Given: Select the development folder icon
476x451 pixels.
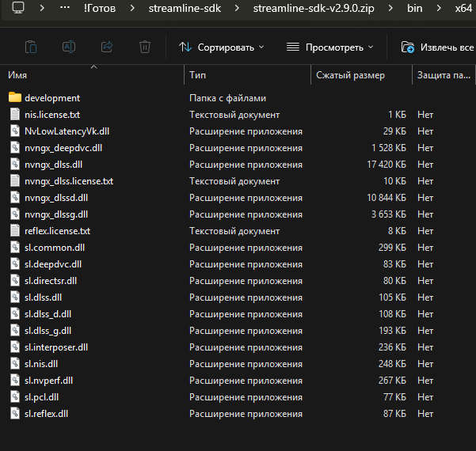Looking at the screenshot, I should tap(14, 98).
